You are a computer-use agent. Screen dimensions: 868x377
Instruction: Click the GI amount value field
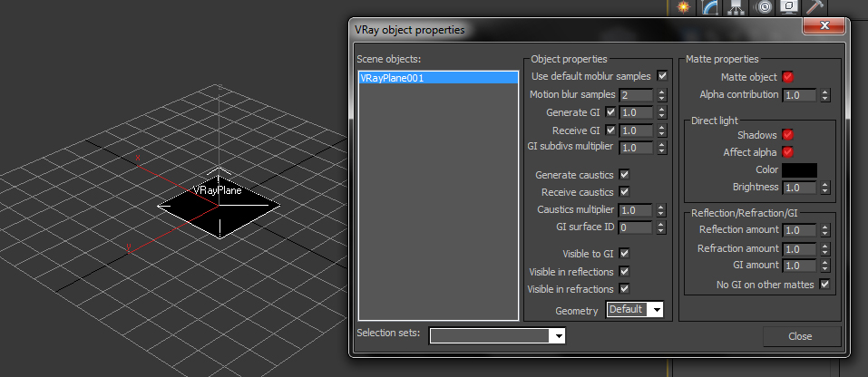pyautogui.click(x=799, y=266)
